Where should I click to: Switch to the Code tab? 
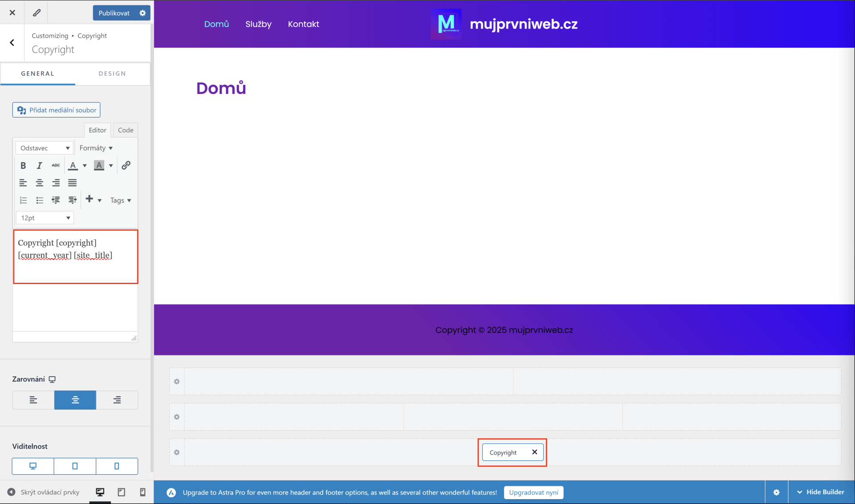pos(125,130)
